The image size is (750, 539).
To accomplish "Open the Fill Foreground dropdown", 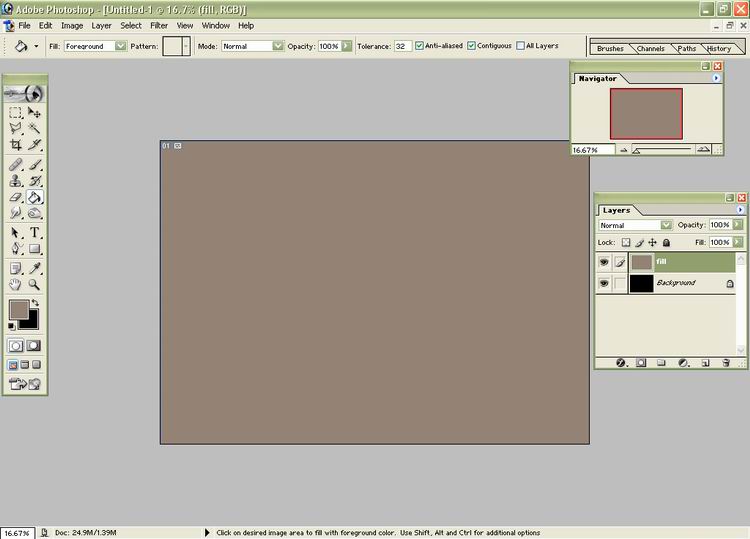I will coord(121,46).
